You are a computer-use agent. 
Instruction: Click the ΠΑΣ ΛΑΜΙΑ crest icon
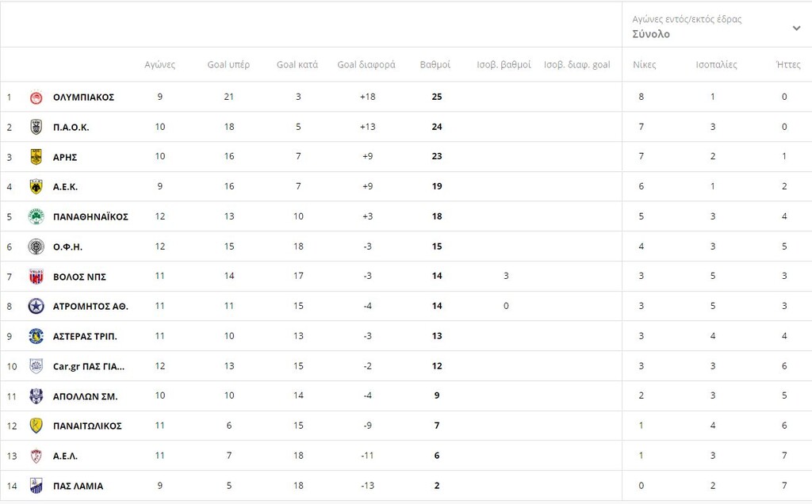point(36,486)
